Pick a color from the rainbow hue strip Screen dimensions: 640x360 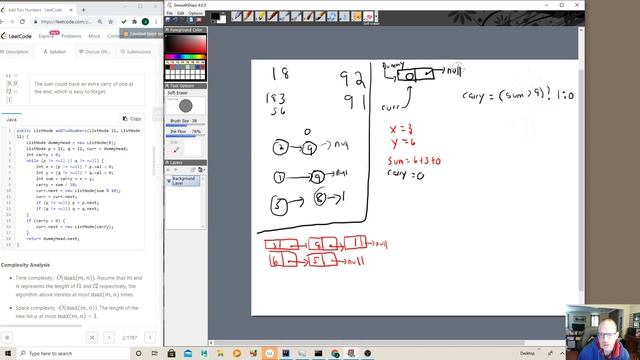click(x=186, y=56)
